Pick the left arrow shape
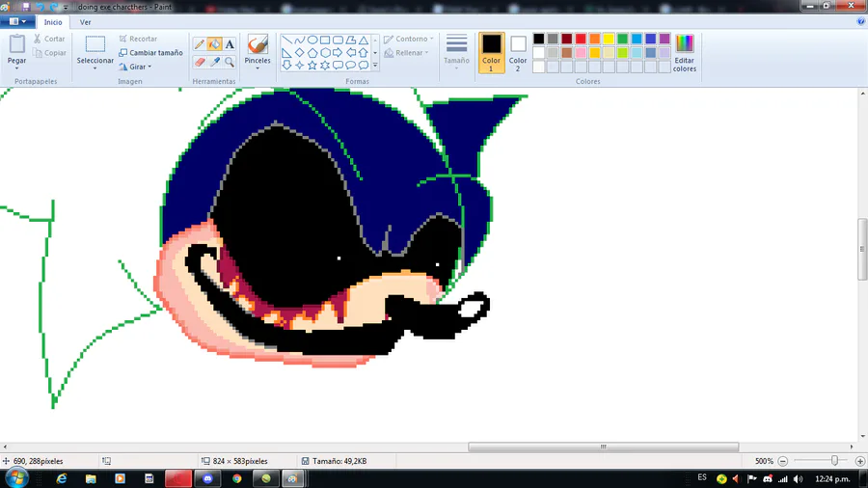The width and height of the screenshot is (868, 488). 350,53
